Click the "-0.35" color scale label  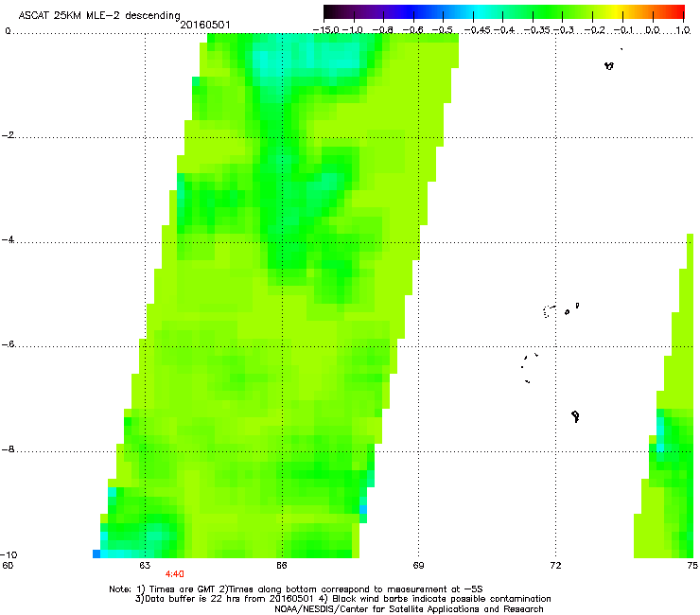[x=537, y=30]
